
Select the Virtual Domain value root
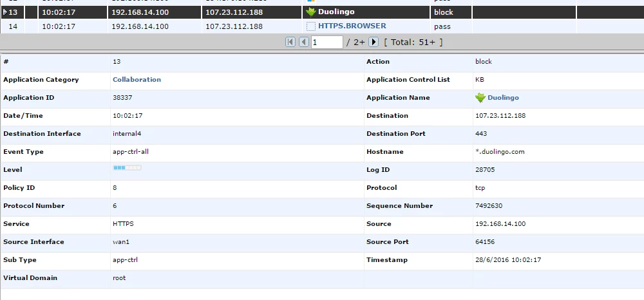click(119, 278)
